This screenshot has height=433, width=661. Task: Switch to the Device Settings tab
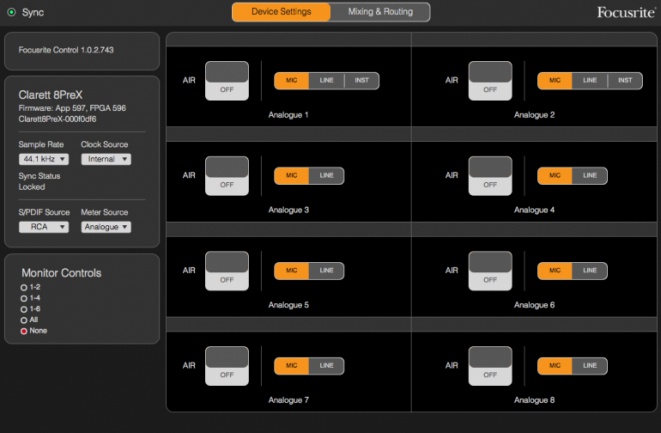[x=281, y=12]
